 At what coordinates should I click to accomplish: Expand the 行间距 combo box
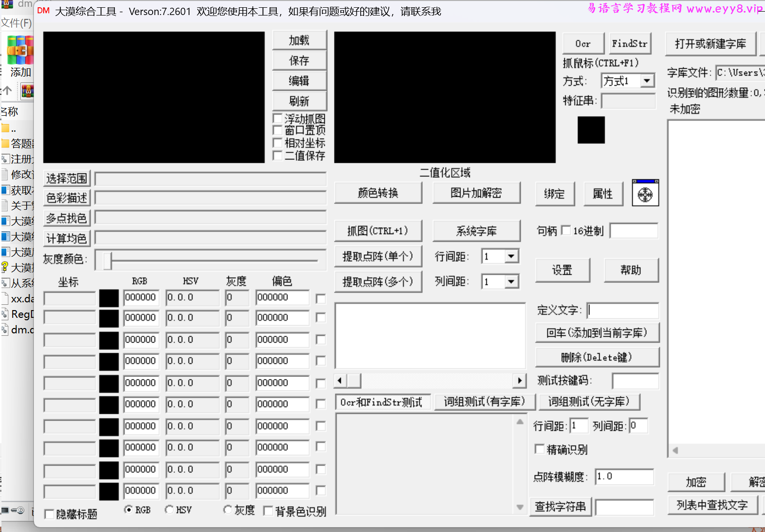coord(511,256)
